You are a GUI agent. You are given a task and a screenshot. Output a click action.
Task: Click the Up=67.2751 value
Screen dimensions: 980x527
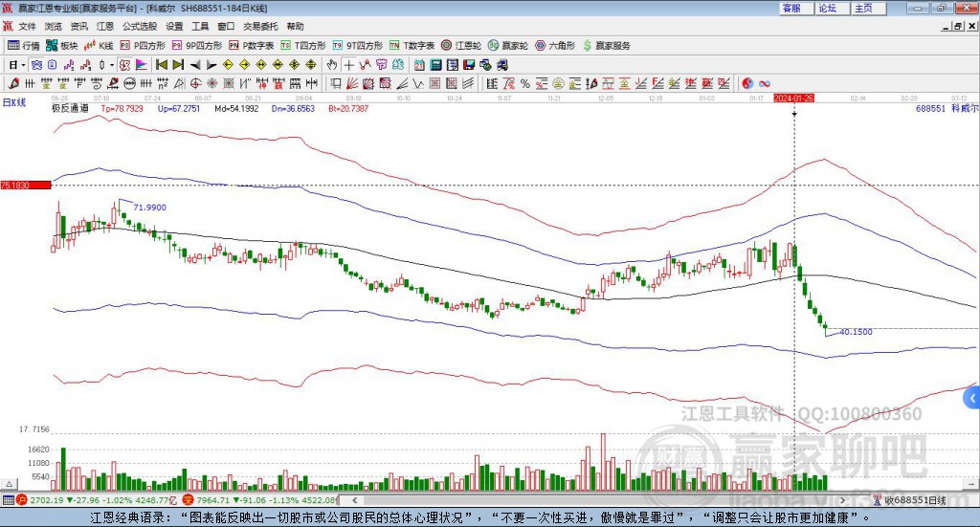click(x=179, y=109)
